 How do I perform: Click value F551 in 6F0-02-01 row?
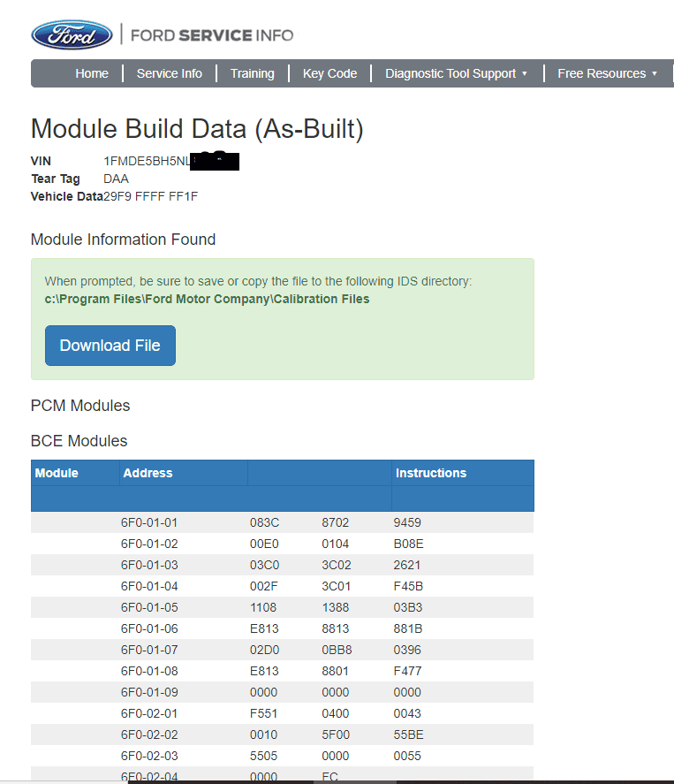[x=263, y=713]
